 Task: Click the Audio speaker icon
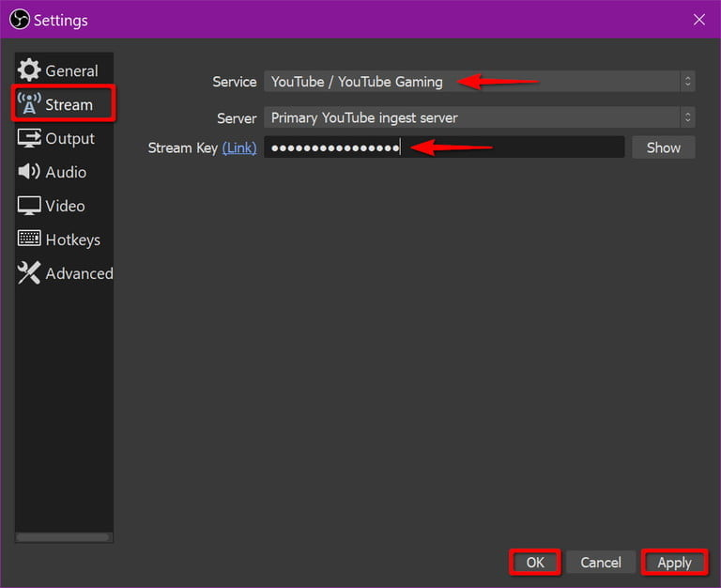(x=29, y=171)
